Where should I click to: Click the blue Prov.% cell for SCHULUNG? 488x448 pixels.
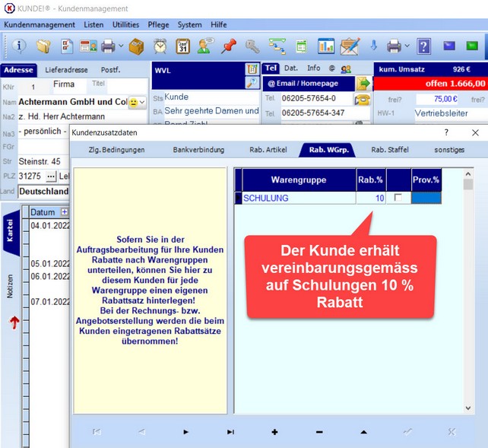point(426,198)
